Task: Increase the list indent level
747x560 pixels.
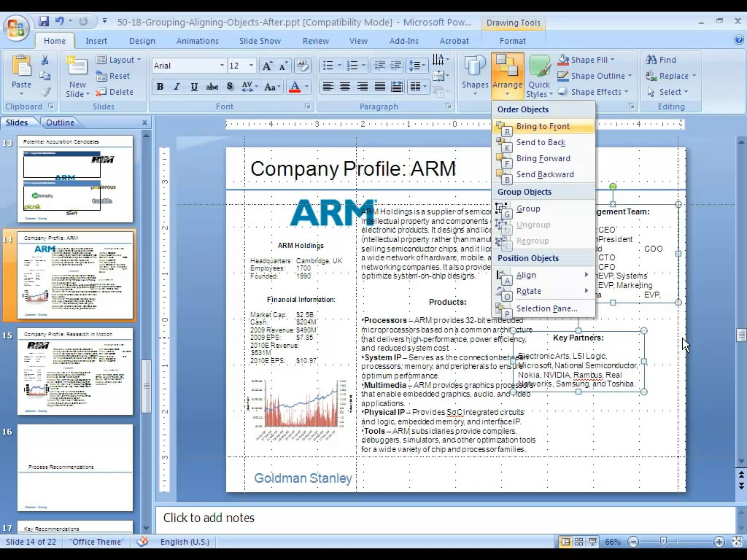Action: pos(396,66)
